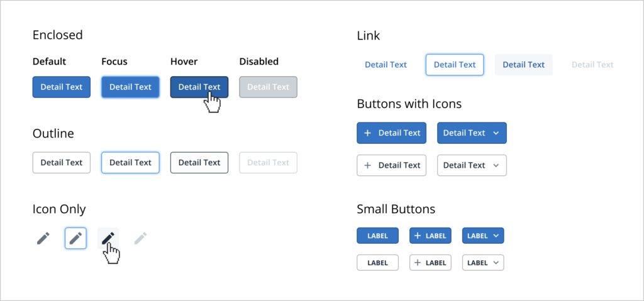Click the plus icon in small blue LABEL button

click(418, 236)
